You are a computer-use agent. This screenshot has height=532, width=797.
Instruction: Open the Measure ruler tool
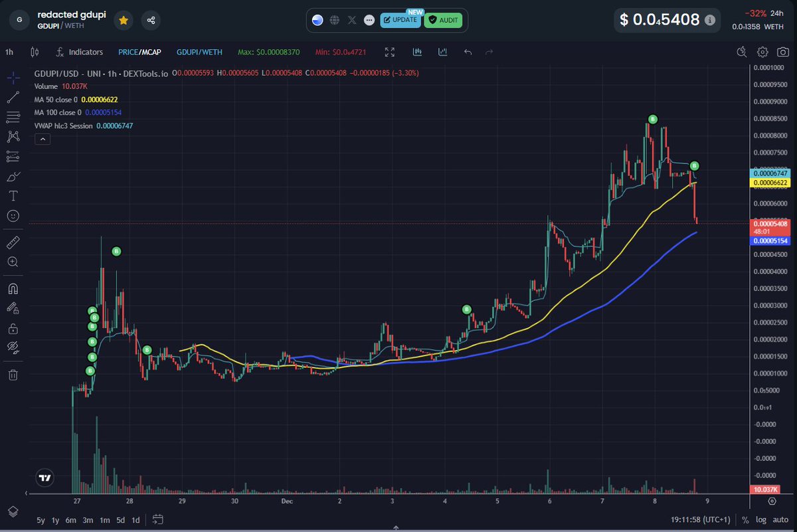(x=13, y=242)
